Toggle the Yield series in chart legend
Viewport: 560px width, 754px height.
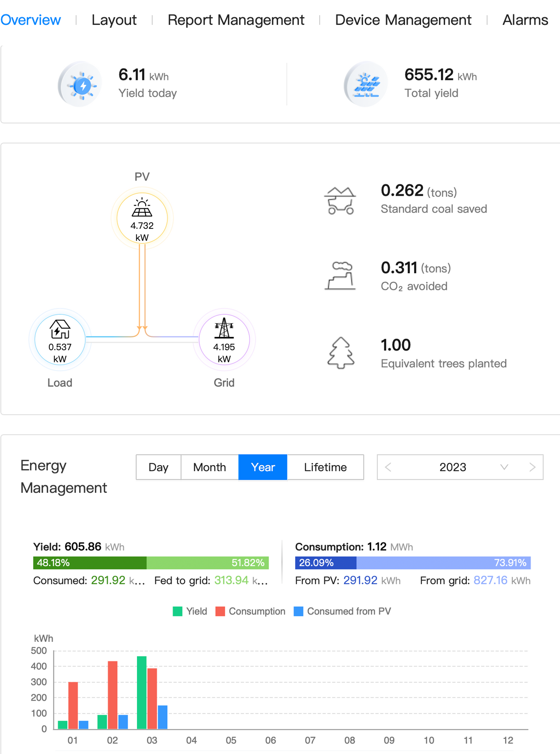pyautogui.click(x=190, y=611)
